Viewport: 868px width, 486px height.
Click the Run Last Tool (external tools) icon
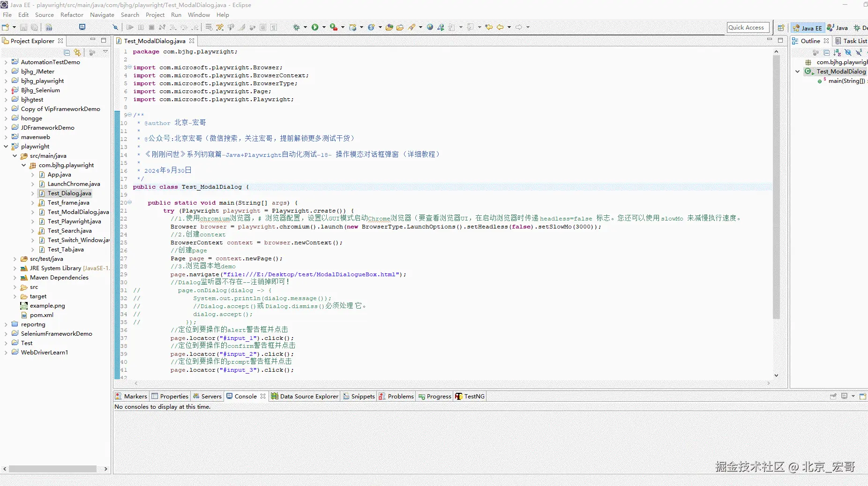point(334,27)
